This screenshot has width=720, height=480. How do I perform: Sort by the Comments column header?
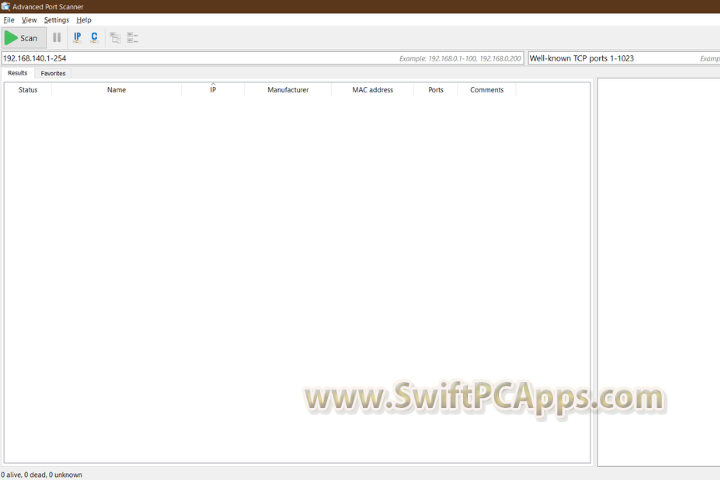coord(487,90)
